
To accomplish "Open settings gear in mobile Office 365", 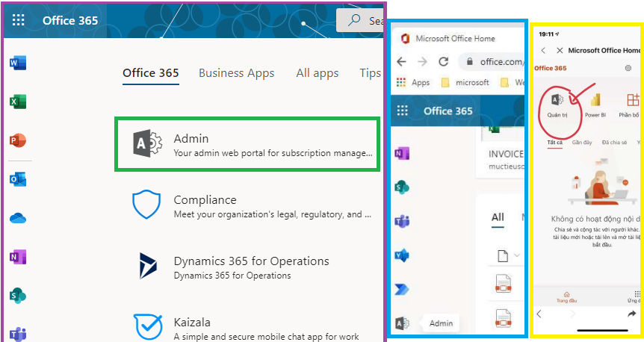I will (x=628, y=68).
